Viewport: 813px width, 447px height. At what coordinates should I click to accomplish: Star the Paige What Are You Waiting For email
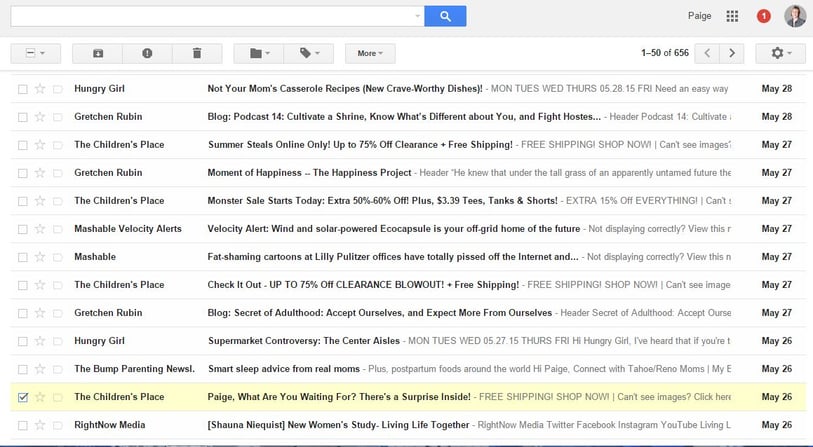40,397
